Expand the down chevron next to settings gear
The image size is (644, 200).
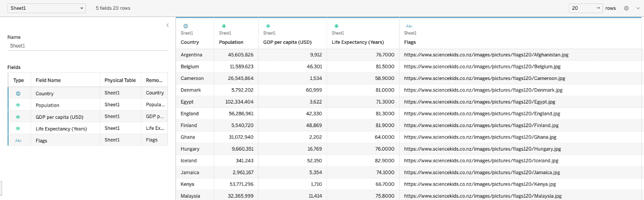(x=637, y=8)
